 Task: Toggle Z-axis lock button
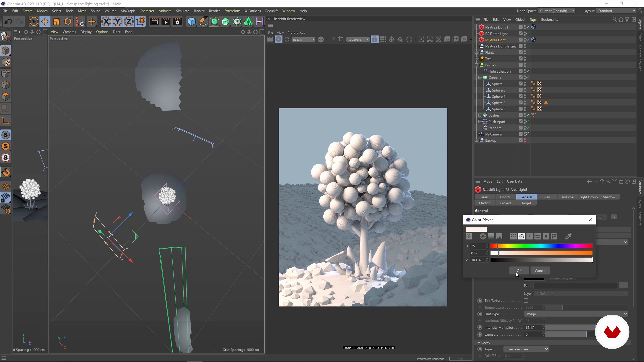(129, 22)
